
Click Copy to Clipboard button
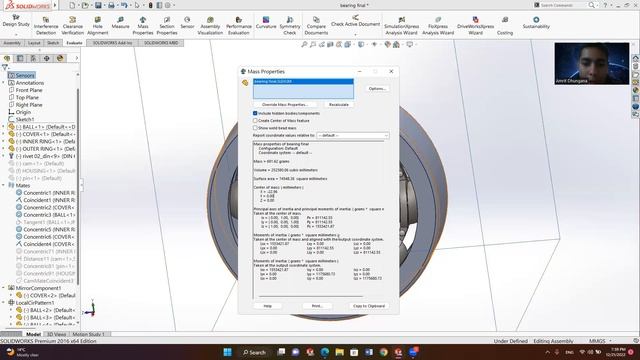369,306
